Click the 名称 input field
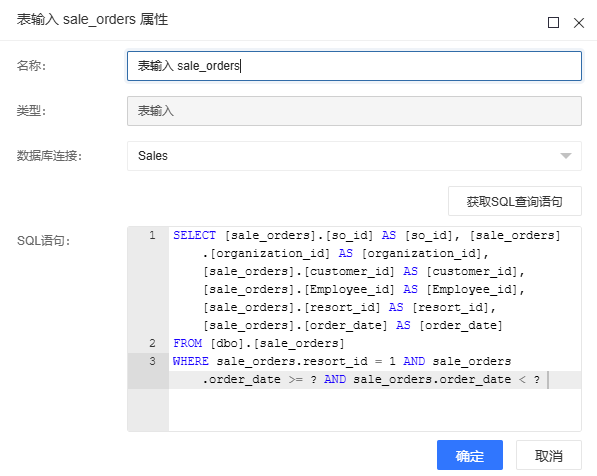This screenshot has width=597, height=476. (x=354, y=66)
